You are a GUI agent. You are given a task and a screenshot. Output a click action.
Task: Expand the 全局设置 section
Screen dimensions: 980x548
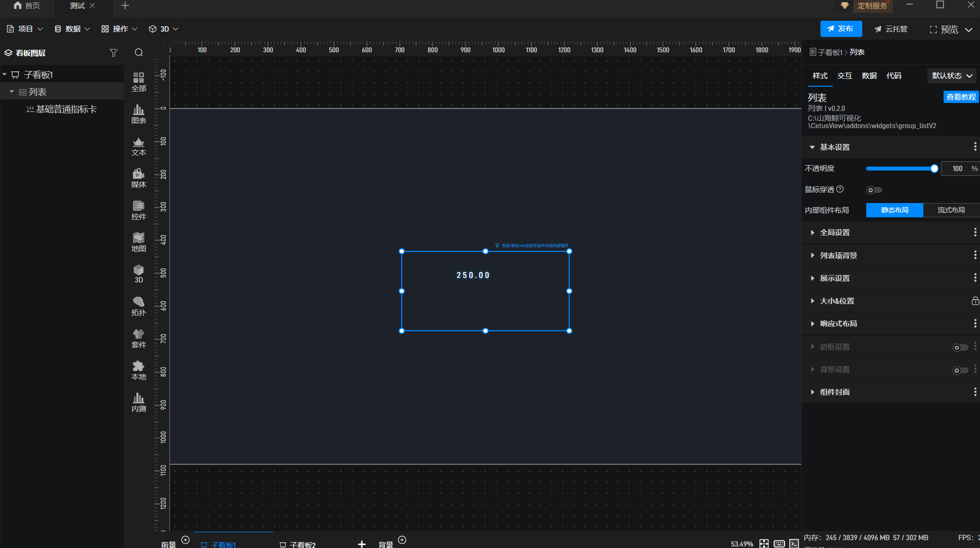tap(835, 233)
